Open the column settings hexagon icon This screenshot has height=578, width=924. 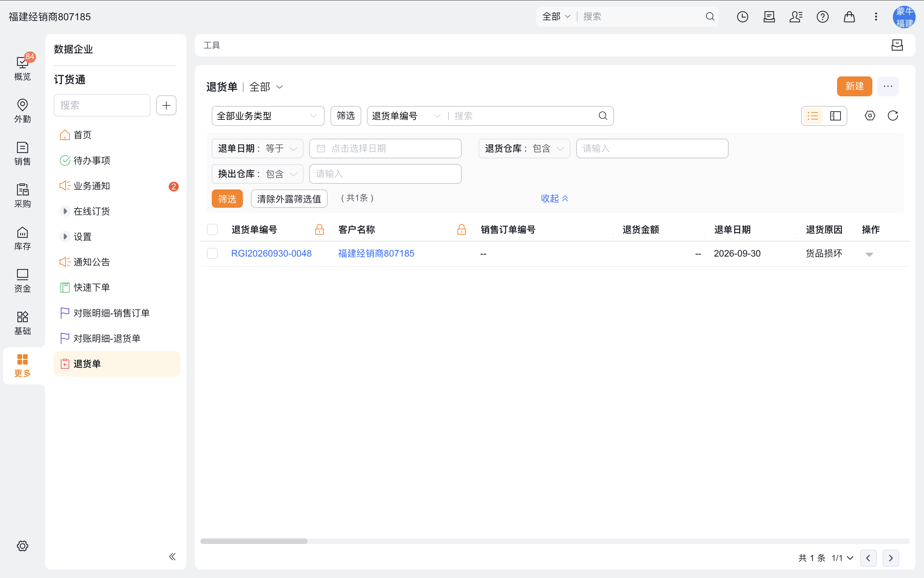[x=870, y=116]
